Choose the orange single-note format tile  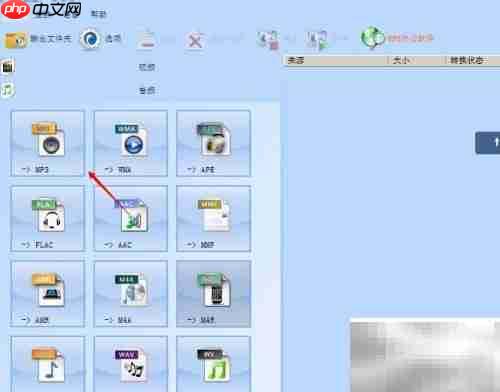[x=48, y=364]
